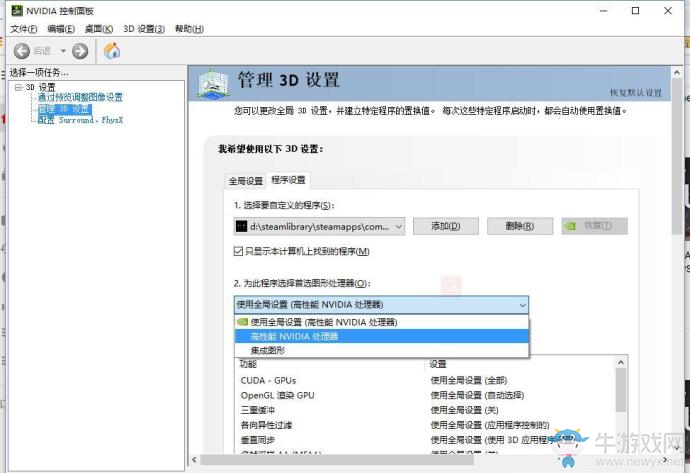Image resolution: width=690 pixels, height=473 pixels.
Task: Switch to the 程序设置 tab
Action: [x=288, y=180]
